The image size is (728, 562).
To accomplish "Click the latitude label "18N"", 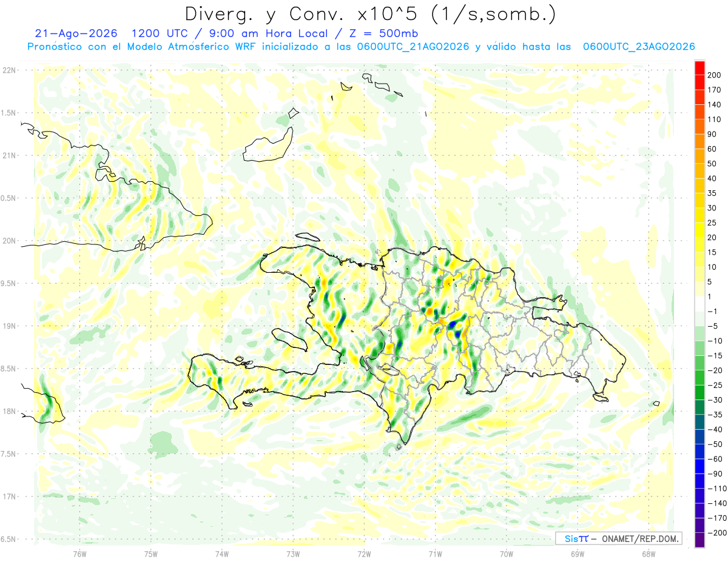I will point(8,411).
